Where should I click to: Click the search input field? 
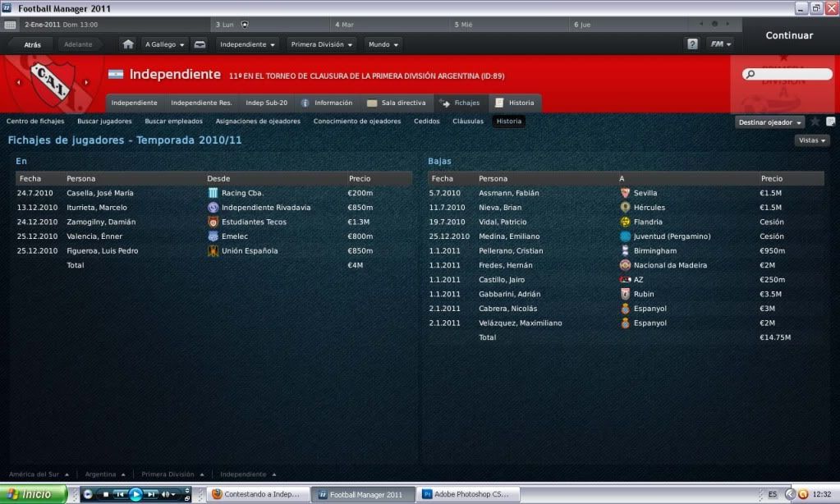point(788,74)
